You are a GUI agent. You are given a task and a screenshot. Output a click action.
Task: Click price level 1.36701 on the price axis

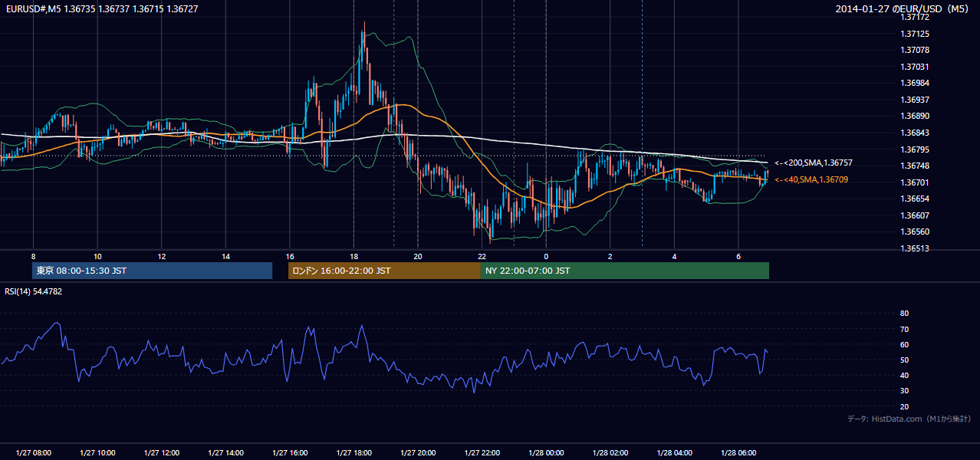[916, 182]
